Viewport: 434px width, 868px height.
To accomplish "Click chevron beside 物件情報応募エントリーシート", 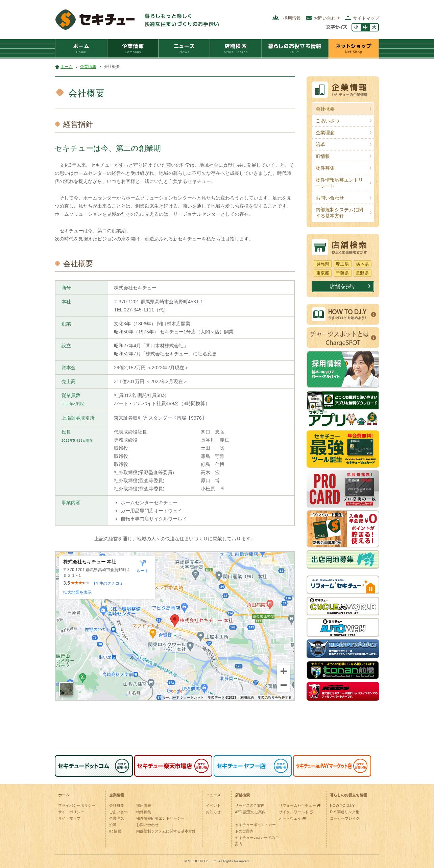I will [x=370, y=183].
